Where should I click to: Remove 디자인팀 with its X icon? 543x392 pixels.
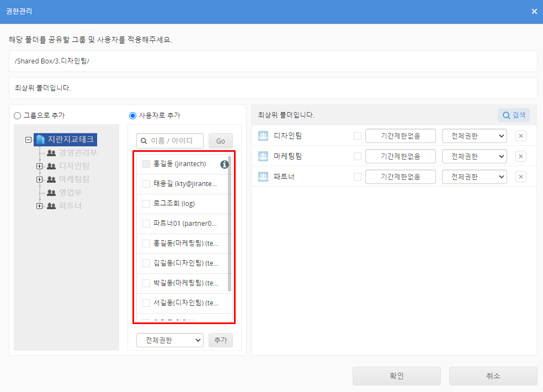click(x=520, y=136)
